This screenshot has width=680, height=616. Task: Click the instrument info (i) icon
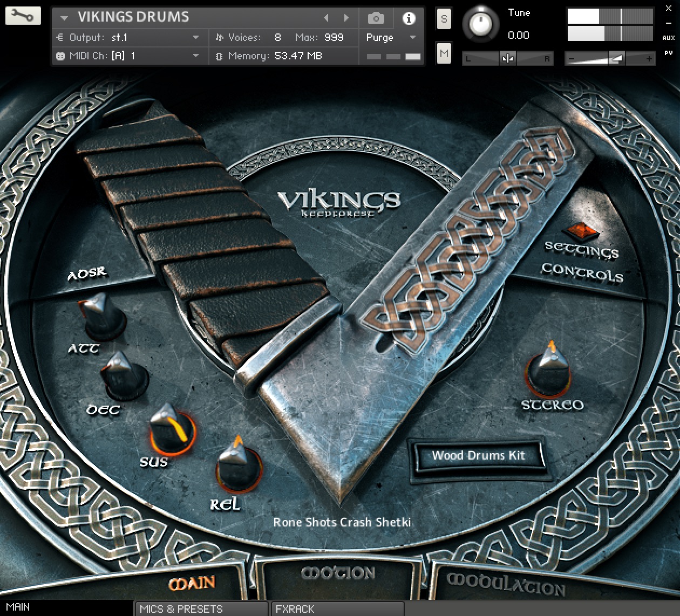[409, 18]
